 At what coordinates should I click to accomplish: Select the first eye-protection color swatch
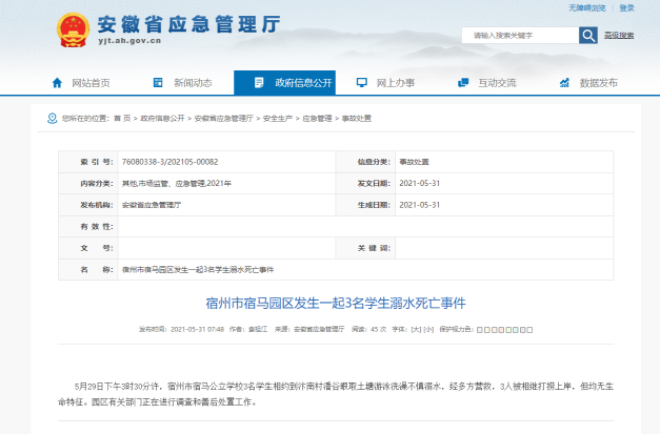point(480,330)
